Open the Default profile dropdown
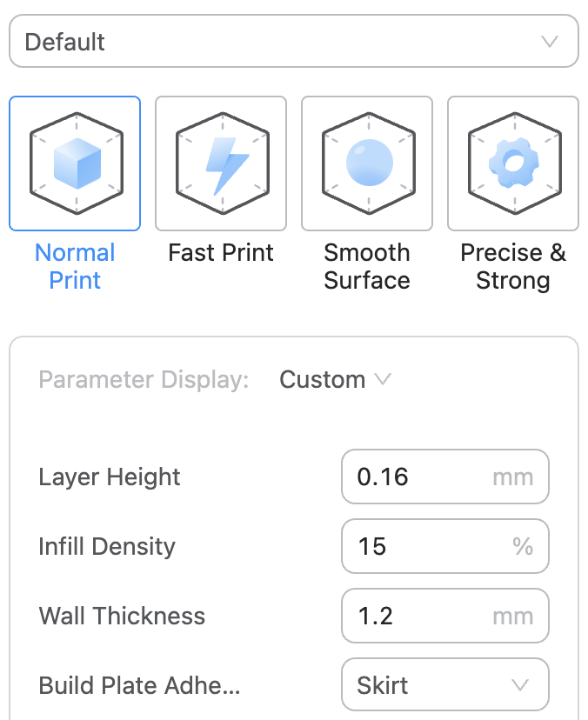Viewport: 588px width, 720px height. pyautogui.click(x=294, y=42)
